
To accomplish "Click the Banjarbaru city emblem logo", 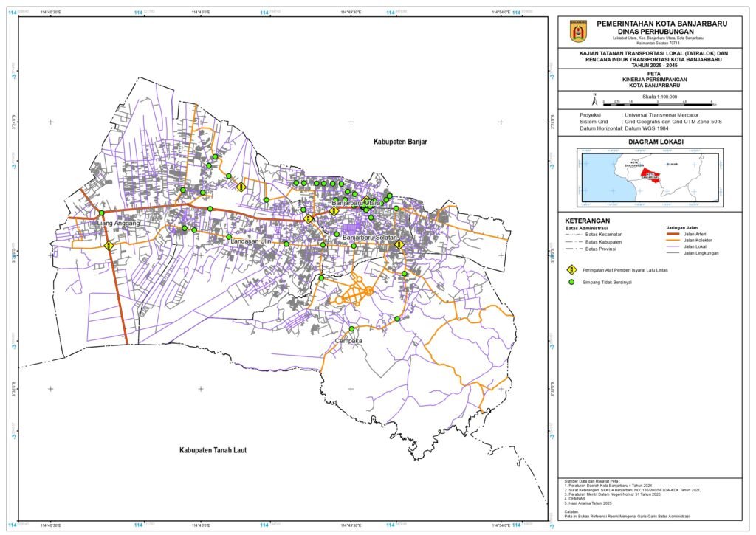I will point(578,32).
